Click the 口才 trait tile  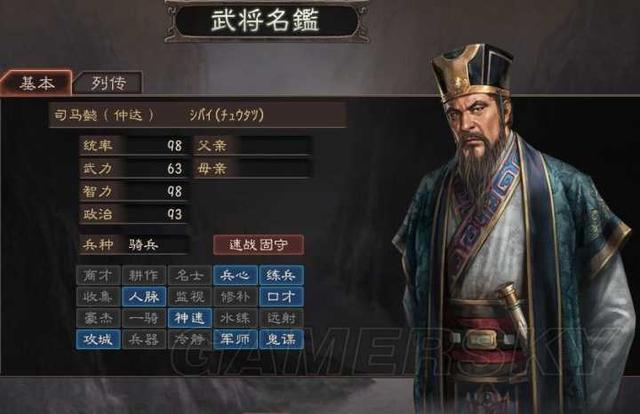[281, 296]
